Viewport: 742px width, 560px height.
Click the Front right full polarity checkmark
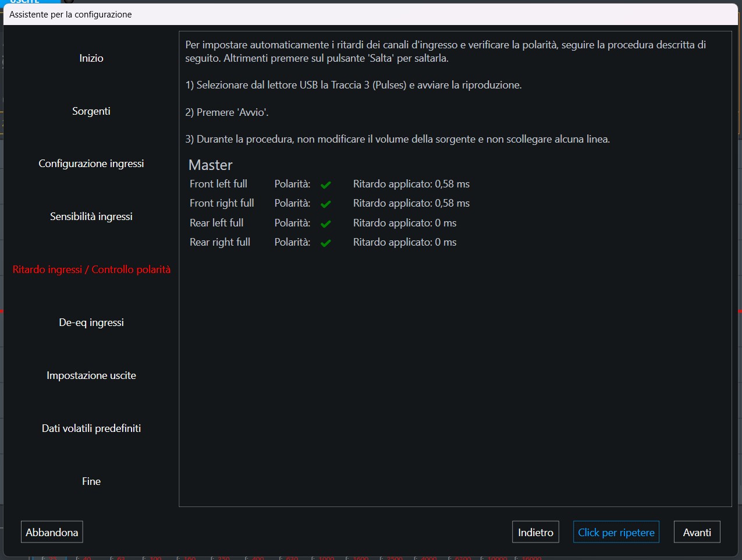[326, 204]
